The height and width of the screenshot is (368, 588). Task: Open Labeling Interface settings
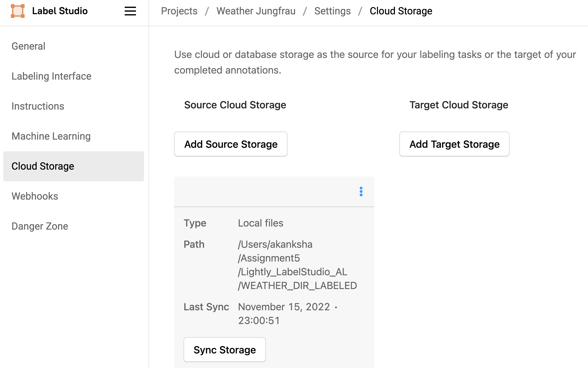tap(74, 76)
